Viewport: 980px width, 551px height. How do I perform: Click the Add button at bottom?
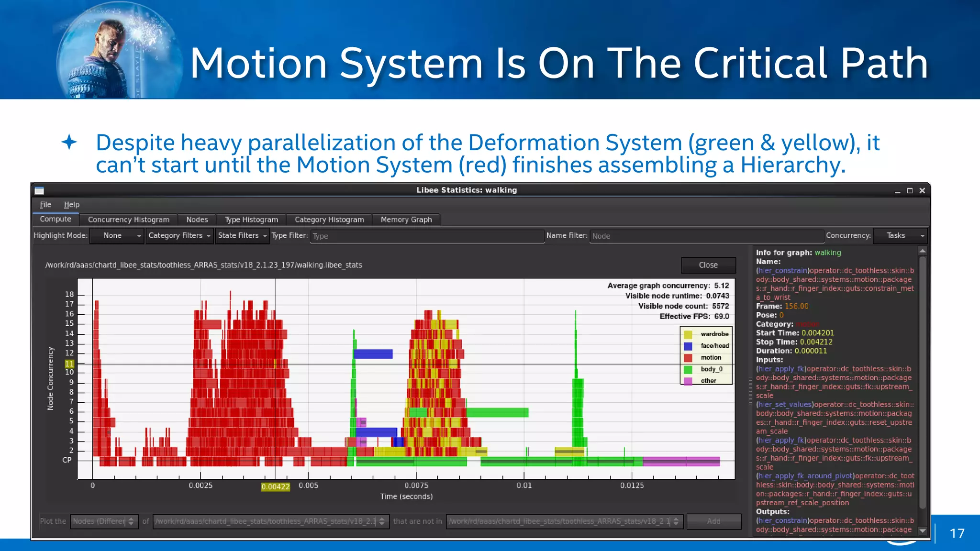click(713, 521)
